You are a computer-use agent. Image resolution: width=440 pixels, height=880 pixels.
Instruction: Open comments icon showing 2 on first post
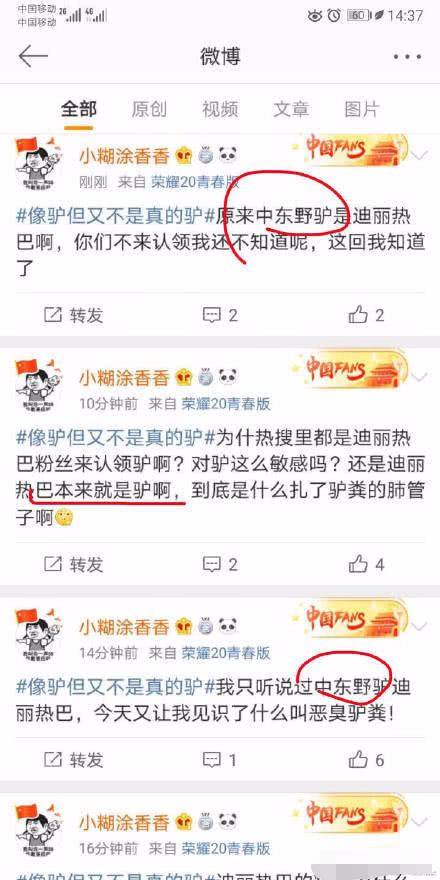212,315
